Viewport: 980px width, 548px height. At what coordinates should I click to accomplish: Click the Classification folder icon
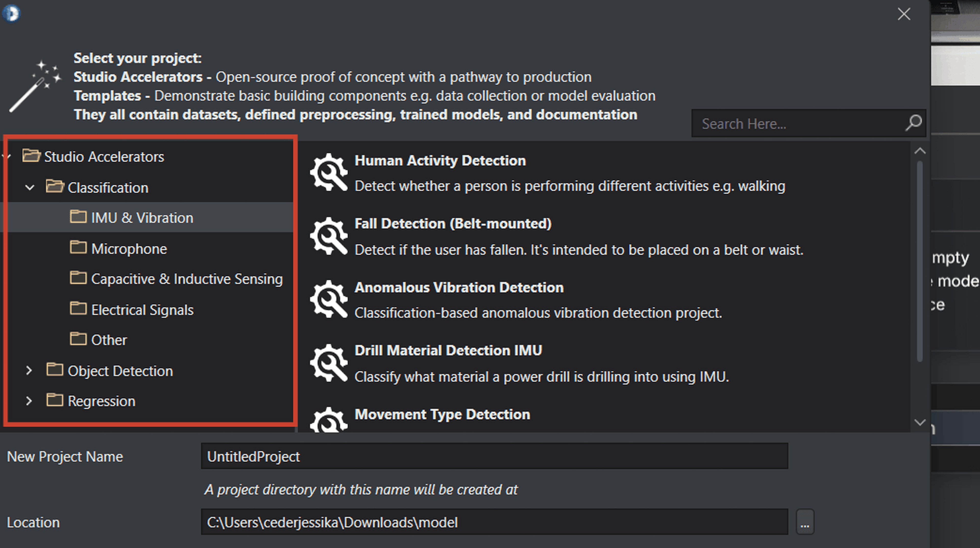55,186
